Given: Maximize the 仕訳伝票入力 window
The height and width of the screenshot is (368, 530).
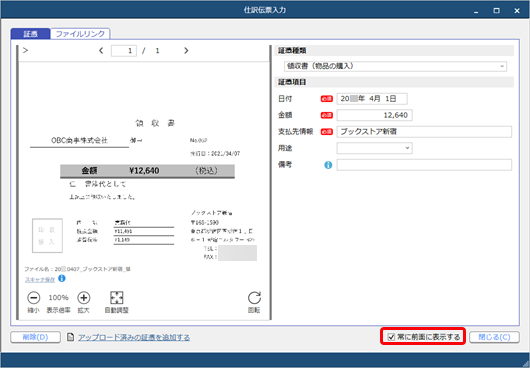Looking at the screenshot, I should (497, 11).
